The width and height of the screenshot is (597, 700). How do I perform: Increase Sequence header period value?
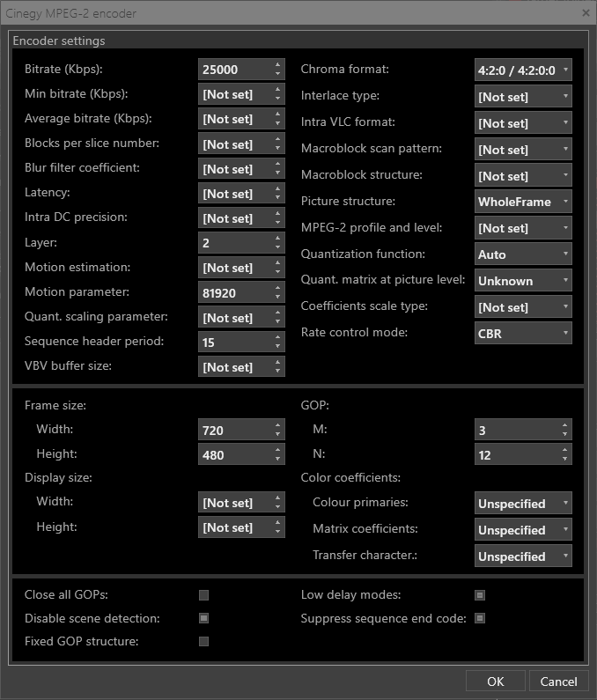(x=277, y=337)
